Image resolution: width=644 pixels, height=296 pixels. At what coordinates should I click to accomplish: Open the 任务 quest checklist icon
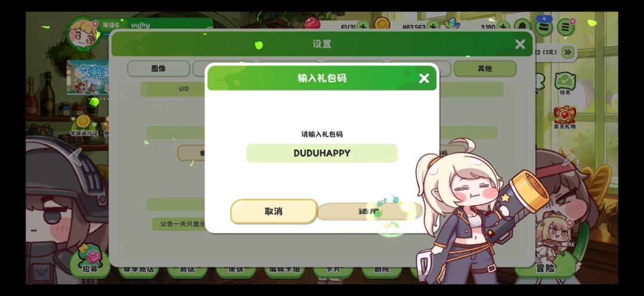565,83
